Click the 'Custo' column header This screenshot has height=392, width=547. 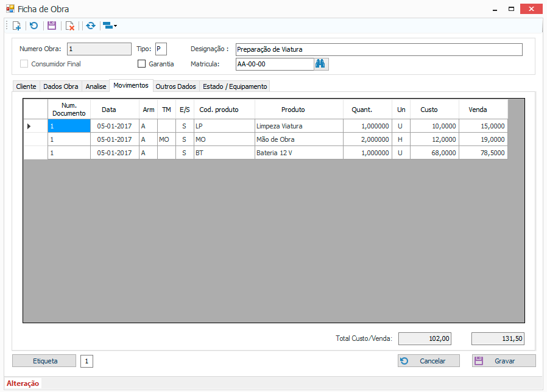coord(435,110)
